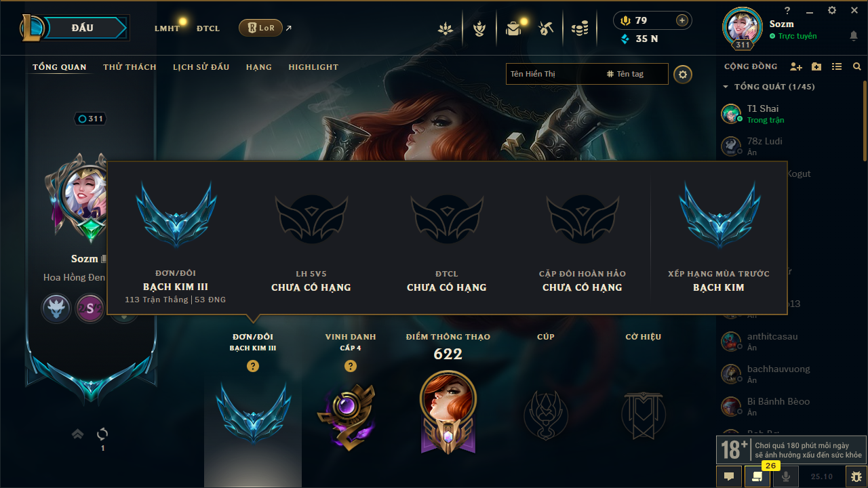Toggle the chat window button
The width and height of the screenshot is (868, 488).
[x=729, y=476]
